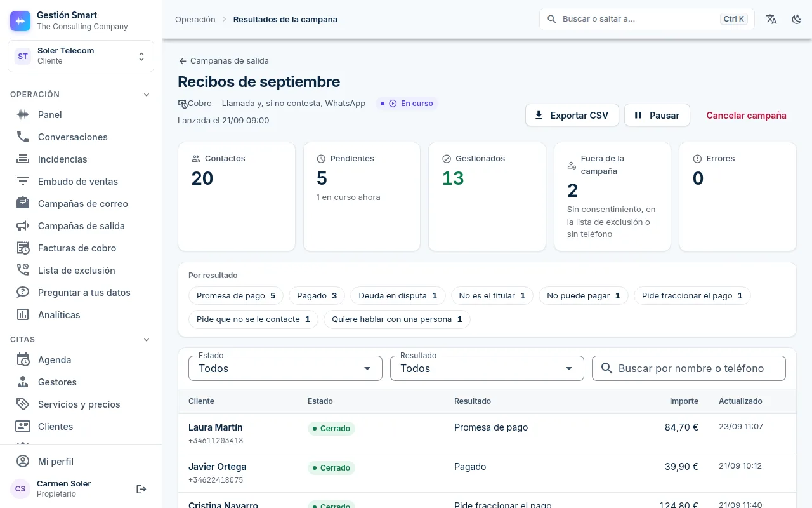The image size is (812, 508).
Task: Select Quiere hablar con una persona chip
Action: (397, 319)
